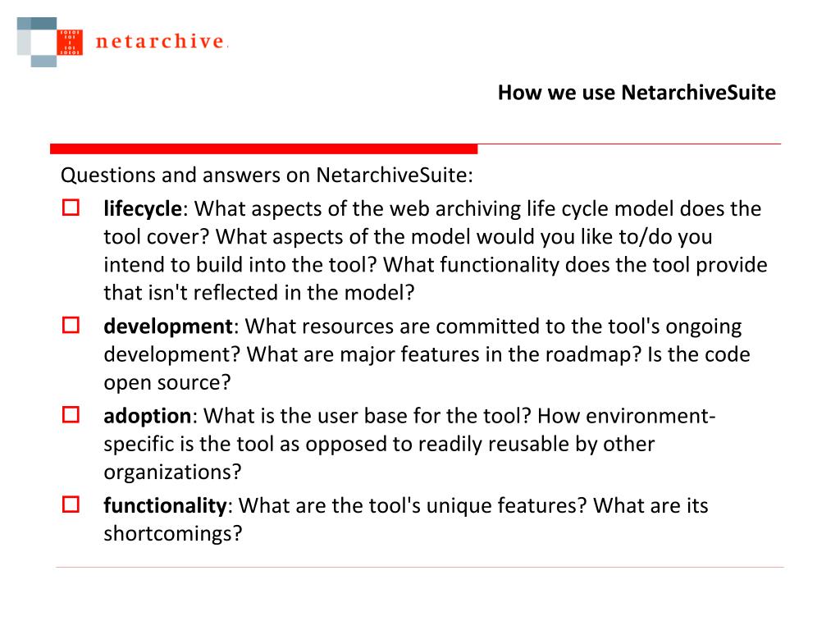The width and height of the screenshot is (840, 630).
Task: Click the square bullet beside adoption
Action: [71, 414]
